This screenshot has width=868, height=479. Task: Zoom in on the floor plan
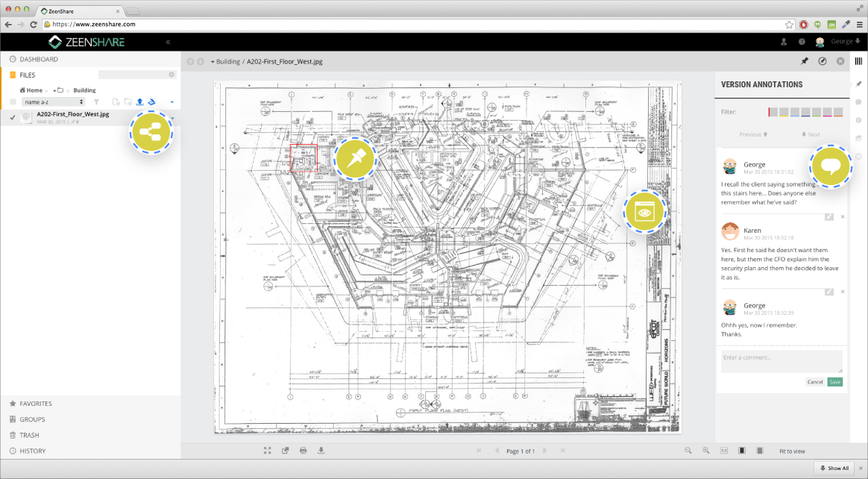click(x=705, y=451)
